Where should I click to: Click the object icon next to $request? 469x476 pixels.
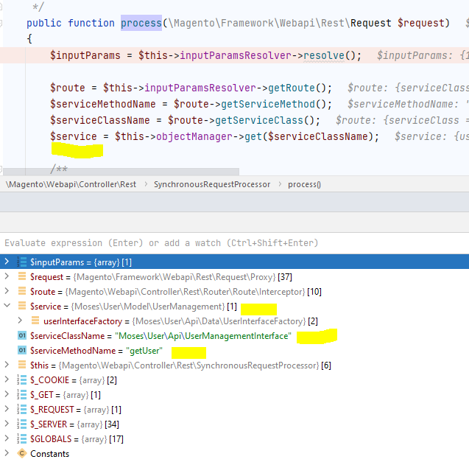tap(21, 276)
